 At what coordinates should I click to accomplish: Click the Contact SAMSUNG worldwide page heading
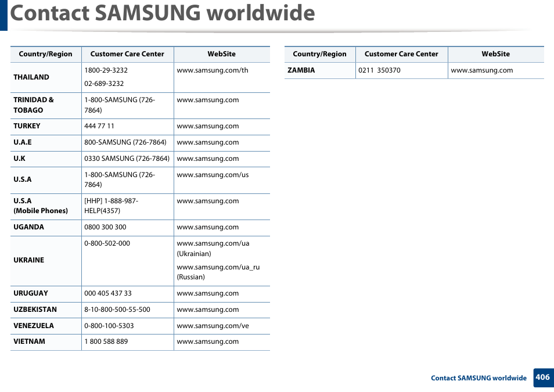[x=163, y=13]
